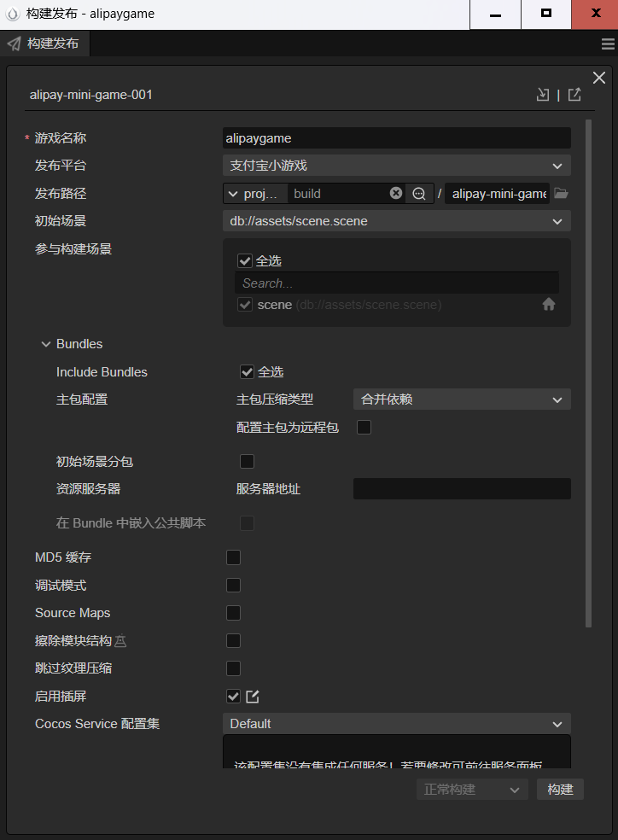Viewport: 618px width, 840px height.
Task: Click the import config icon
Action: point(543,95)
